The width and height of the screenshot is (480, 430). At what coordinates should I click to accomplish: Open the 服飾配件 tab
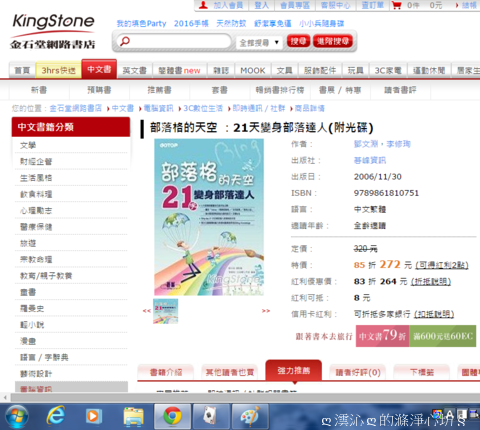pos(320,70)
